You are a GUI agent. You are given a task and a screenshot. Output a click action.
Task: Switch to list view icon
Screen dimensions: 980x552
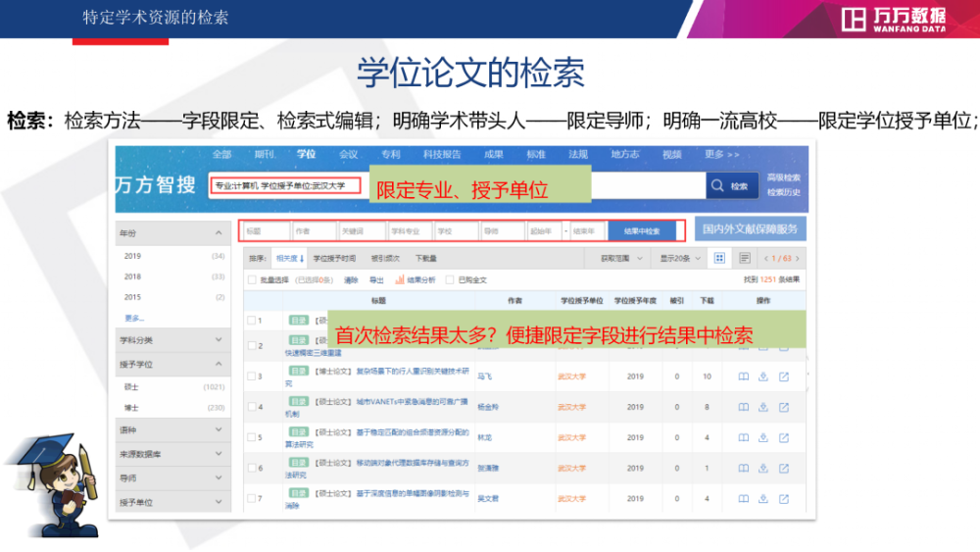coord(745,258)
